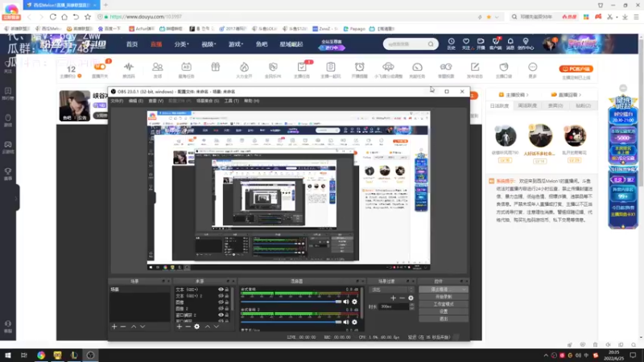Add a new source with plus icon

(179, 327)
